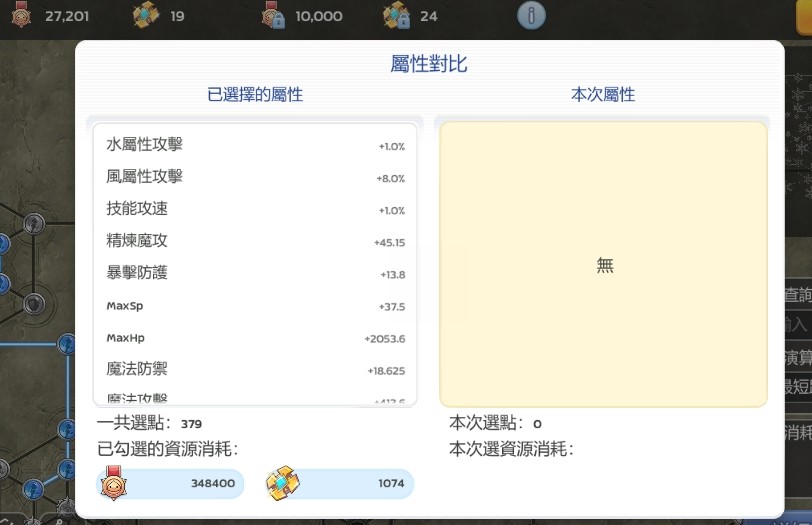Click the 已勾選的資源消耗 label
Image resolution: width=812 pixels, height=525 pixels.
(x=167, y=448)
